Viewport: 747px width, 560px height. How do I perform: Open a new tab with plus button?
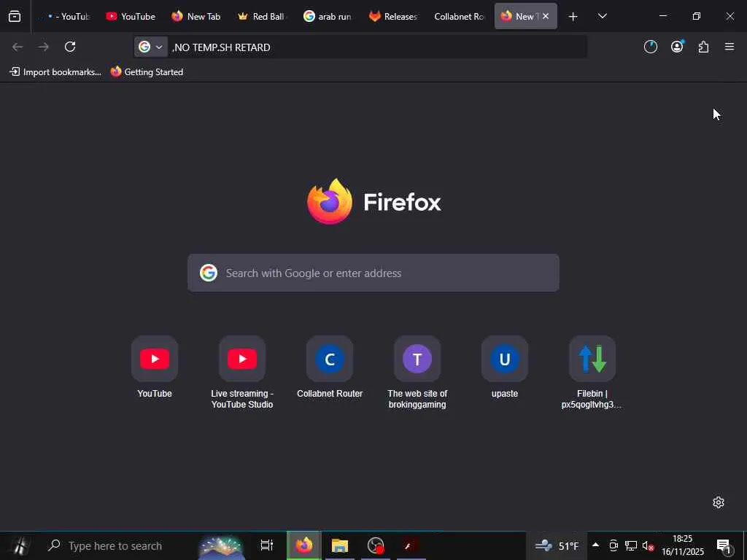click(573, 17)
